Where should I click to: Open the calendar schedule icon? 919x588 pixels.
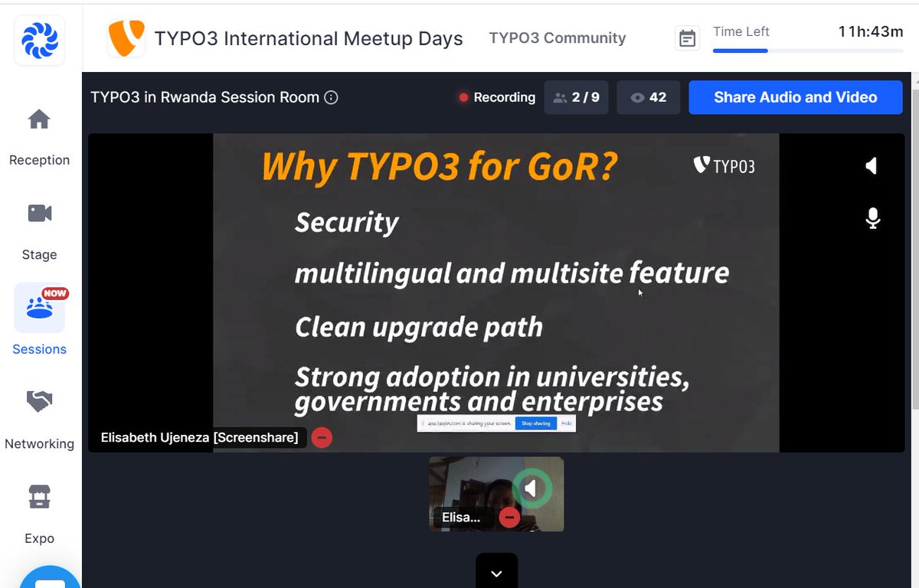[x=688, y=38]
